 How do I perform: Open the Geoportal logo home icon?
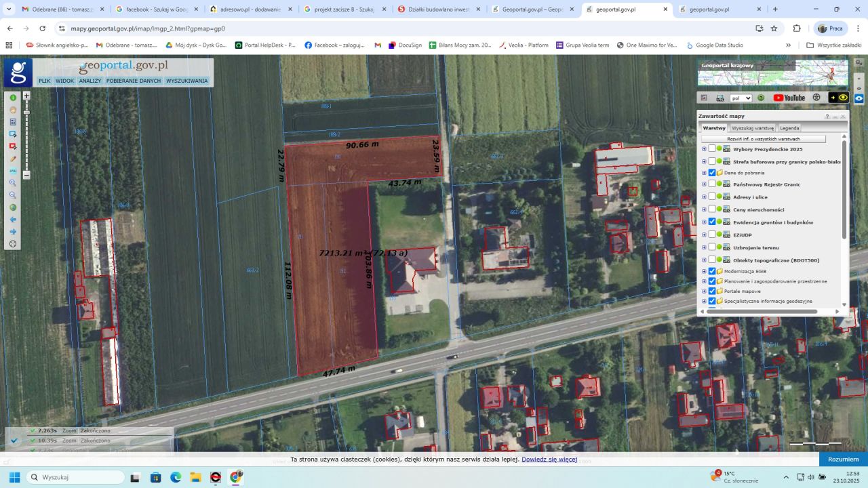18,73
